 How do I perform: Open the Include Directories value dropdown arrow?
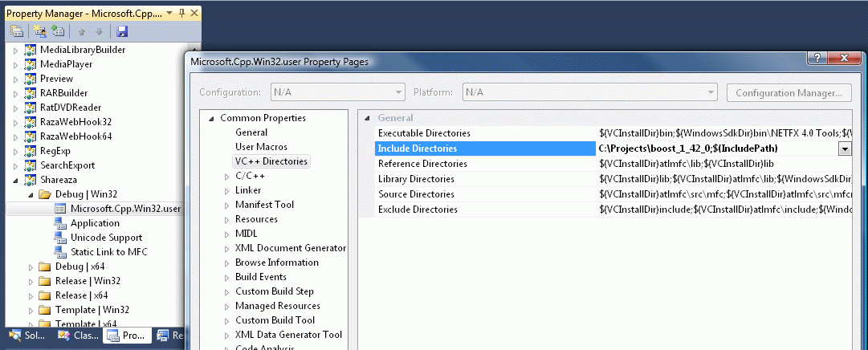(845, 149)
